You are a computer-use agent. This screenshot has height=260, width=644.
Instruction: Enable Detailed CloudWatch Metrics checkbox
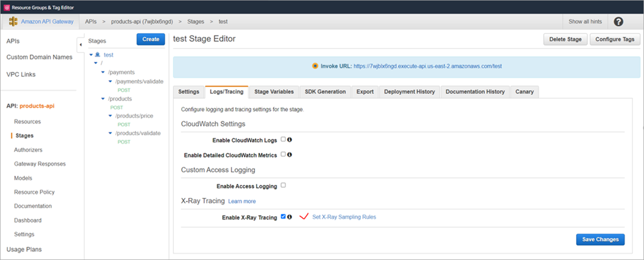pos(283,155)
